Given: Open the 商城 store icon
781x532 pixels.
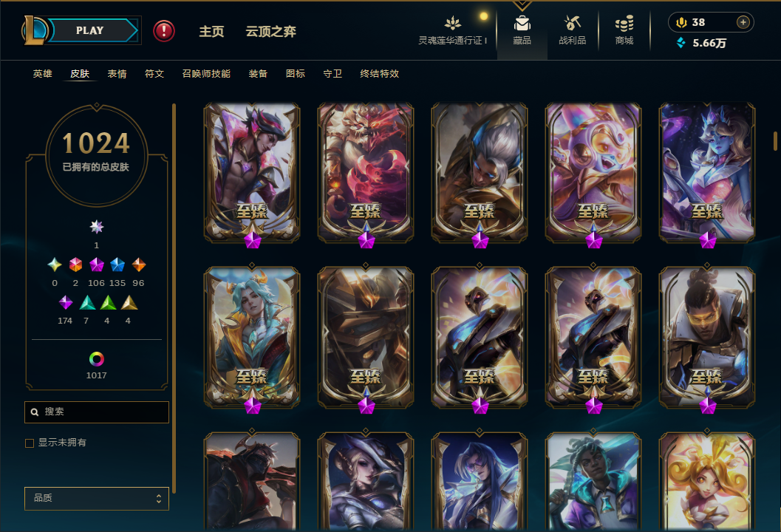Looking at the screenshot, I should 624,23.
